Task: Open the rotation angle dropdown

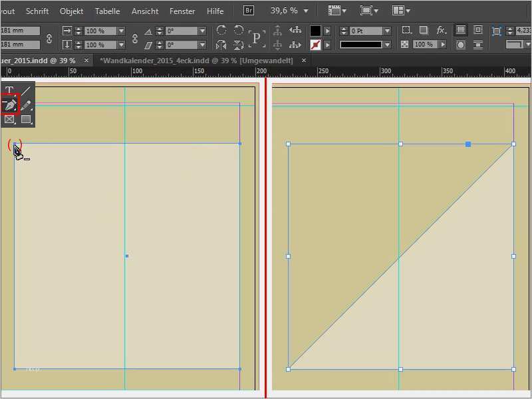Action: [x=207, y=31]
